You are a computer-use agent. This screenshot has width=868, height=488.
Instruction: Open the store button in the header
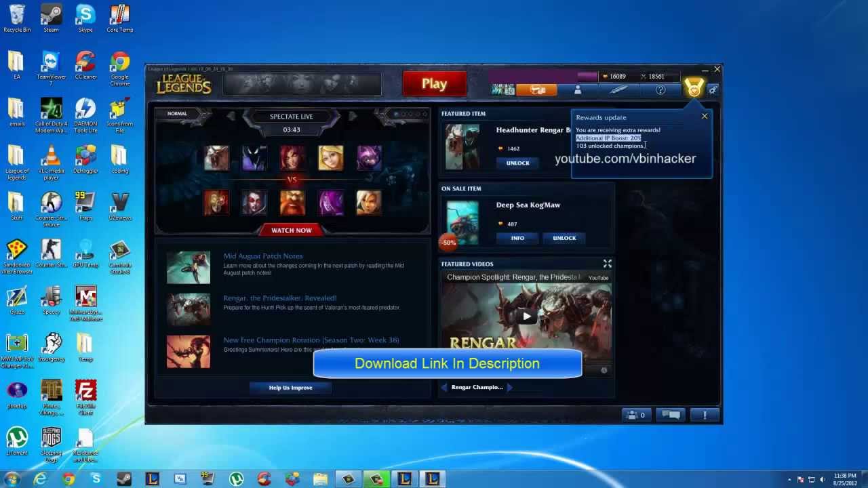coord(538,89)
